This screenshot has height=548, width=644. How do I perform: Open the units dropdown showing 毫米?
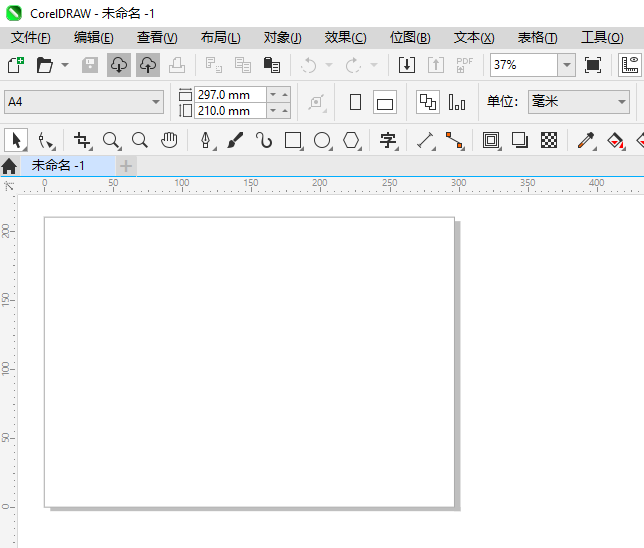point(579,102)
